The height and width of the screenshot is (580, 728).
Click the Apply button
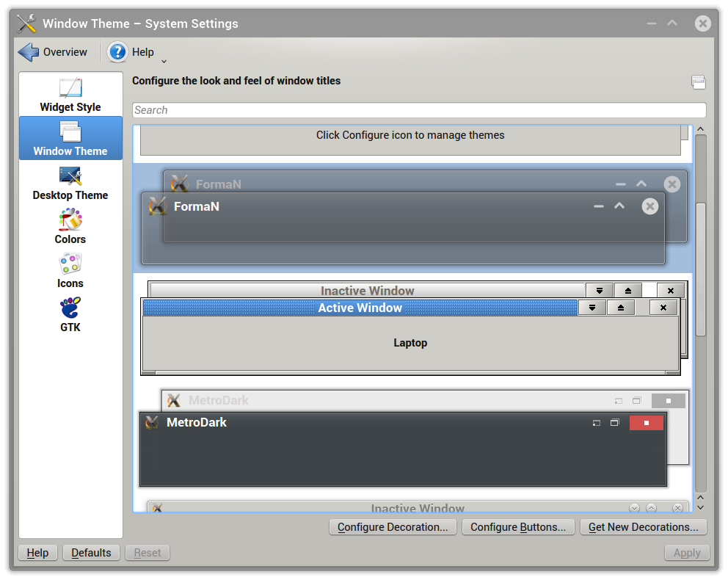click(687, 553)
